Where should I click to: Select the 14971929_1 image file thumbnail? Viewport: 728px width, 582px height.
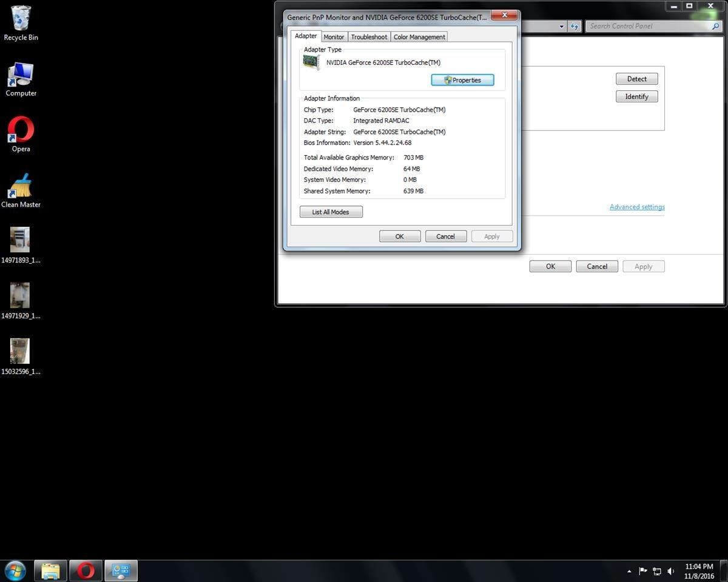tap(21, 302)
